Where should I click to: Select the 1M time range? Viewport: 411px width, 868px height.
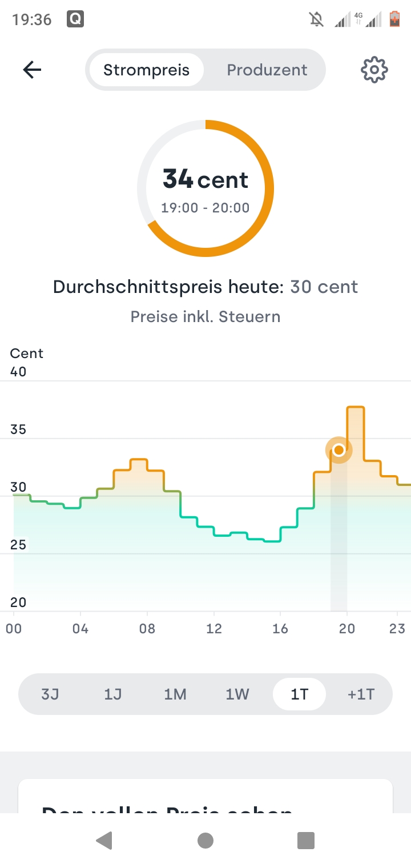point(175,694)
